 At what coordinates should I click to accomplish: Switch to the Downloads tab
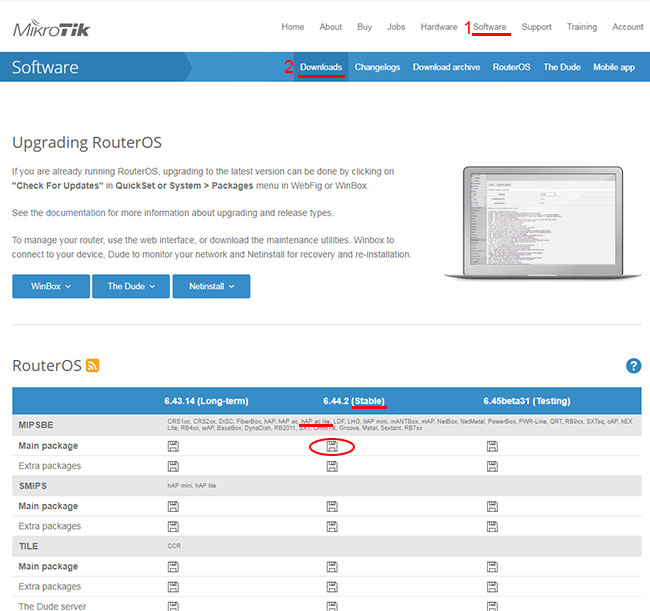click(x=321, y=67)
